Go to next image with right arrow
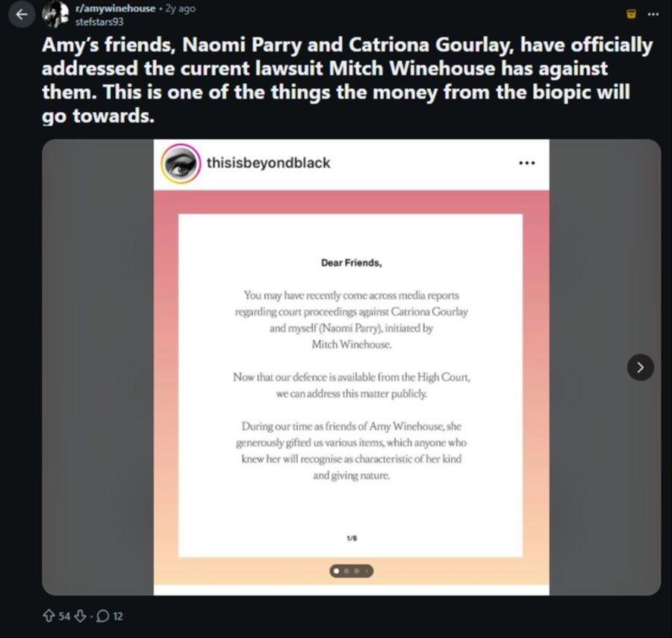 [640, 367]
